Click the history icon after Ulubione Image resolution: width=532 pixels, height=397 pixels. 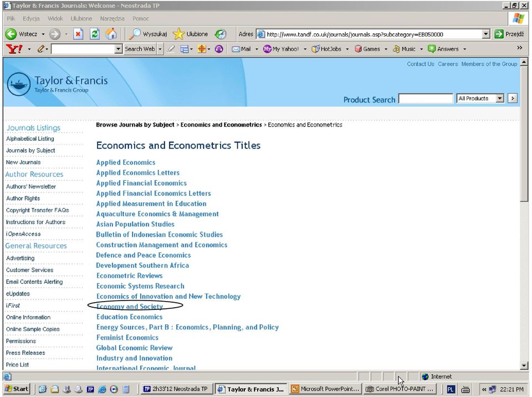(x=221, y=34)
